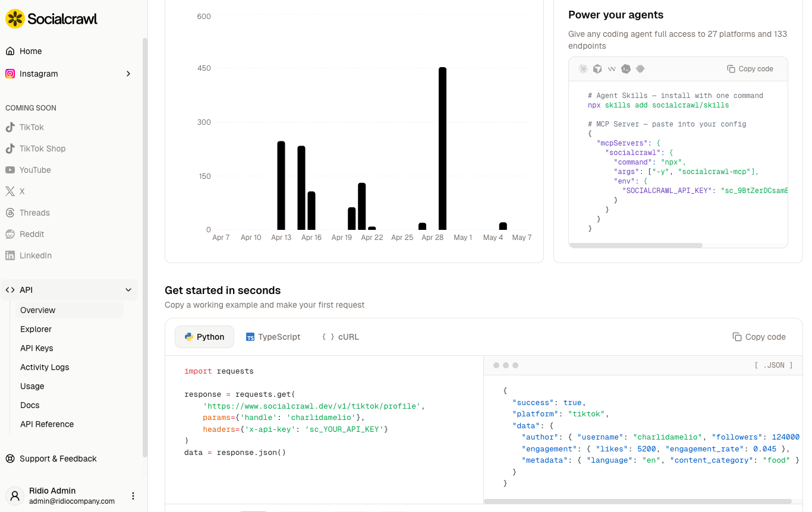Navigate to API Reference
The image size is (812, 512).
[70, 424]
